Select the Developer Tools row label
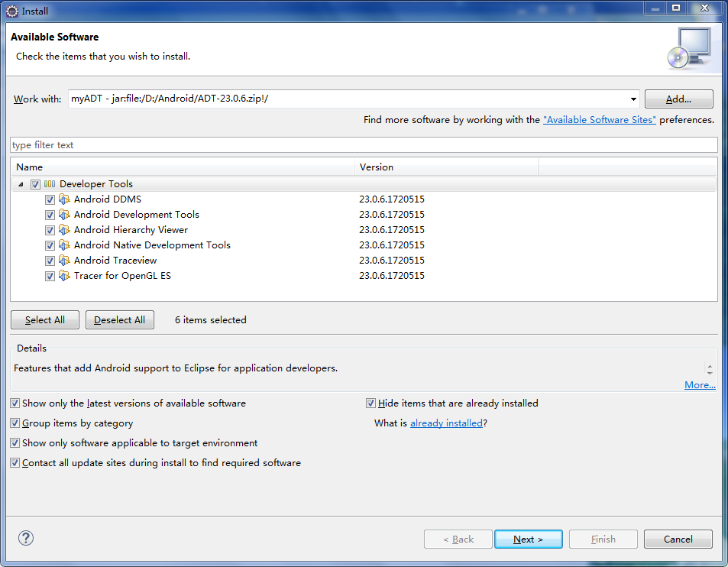The image size is (728, 567). pyautogui.click(x=96, y=184)
